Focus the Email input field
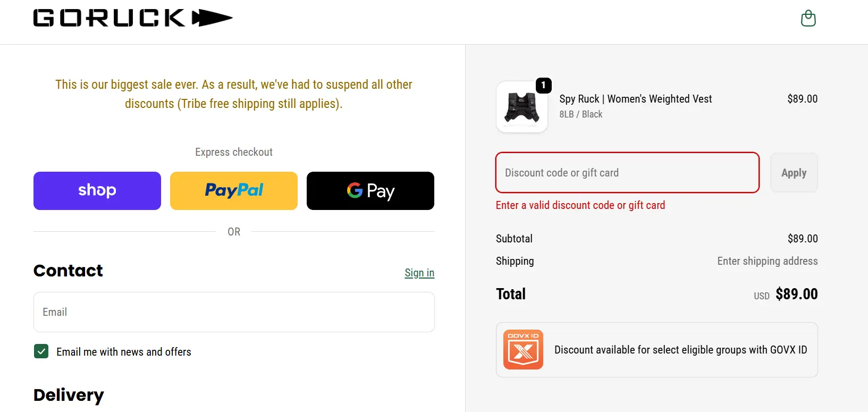The height and width of the screenshot is (412, 868). click(234, 312)
